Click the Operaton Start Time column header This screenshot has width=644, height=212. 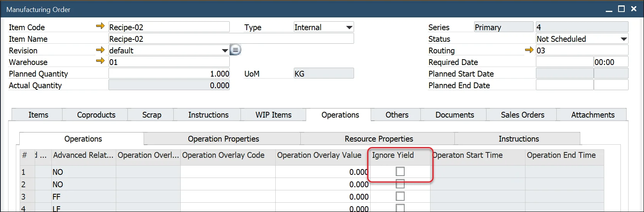point(478,155)
